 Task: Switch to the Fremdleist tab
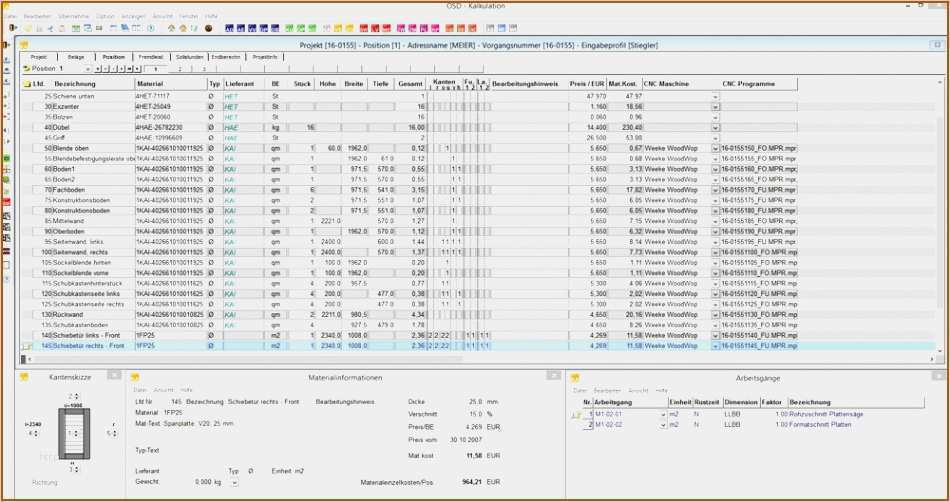click(151, 57)
